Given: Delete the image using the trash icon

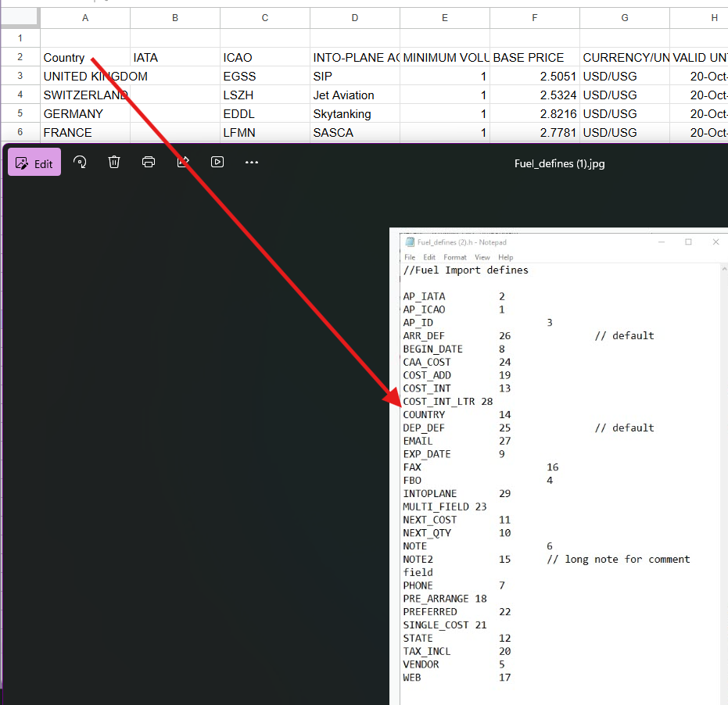Looking at the screenshot, I should pyautogui.click(x=114, y=162).
